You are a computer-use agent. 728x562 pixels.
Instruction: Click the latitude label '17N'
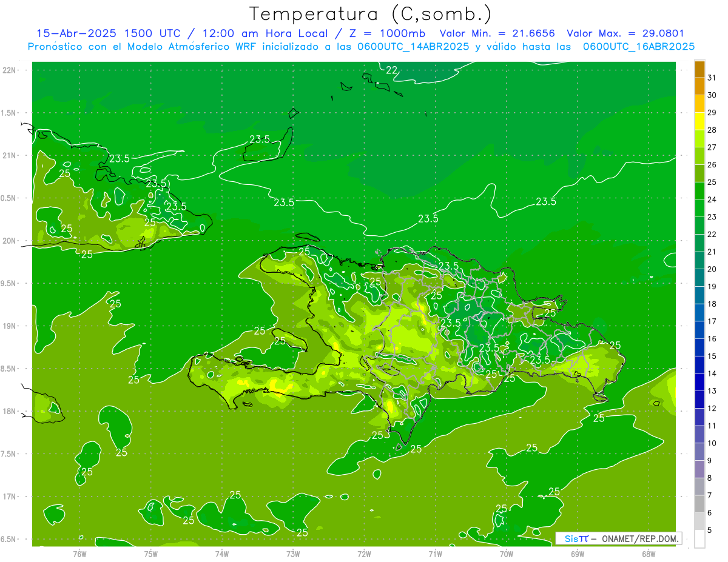tap(9, 497)
